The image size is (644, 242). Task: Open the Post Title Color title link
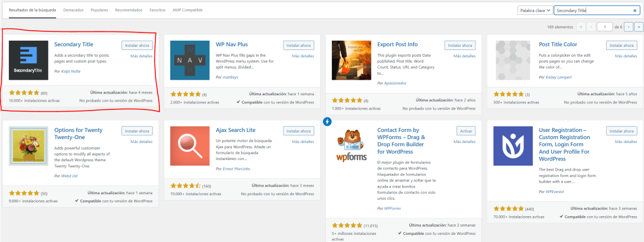558,45
